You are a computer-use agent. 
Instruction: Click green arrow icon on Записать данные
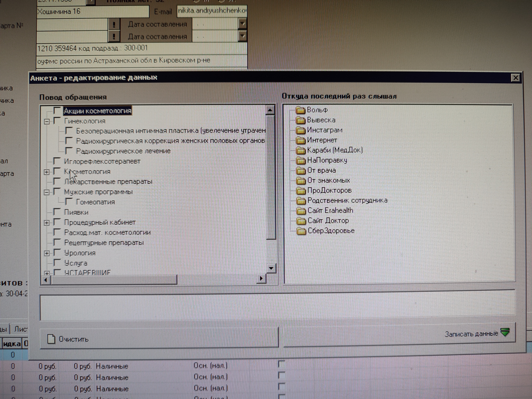click(x=505, y=332)
